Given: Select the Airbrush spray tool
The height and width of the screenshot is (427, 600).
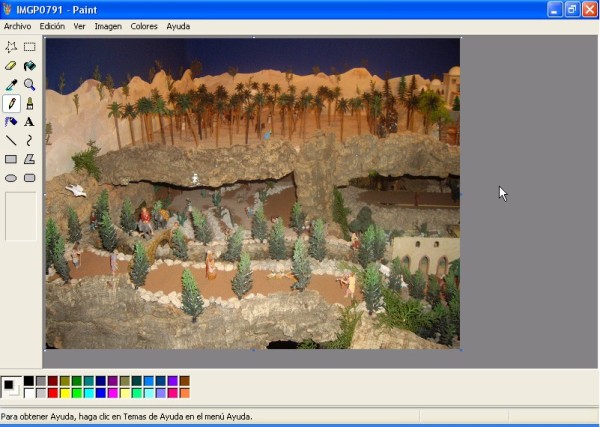Looking at the screenshot, I should [11, 122].
